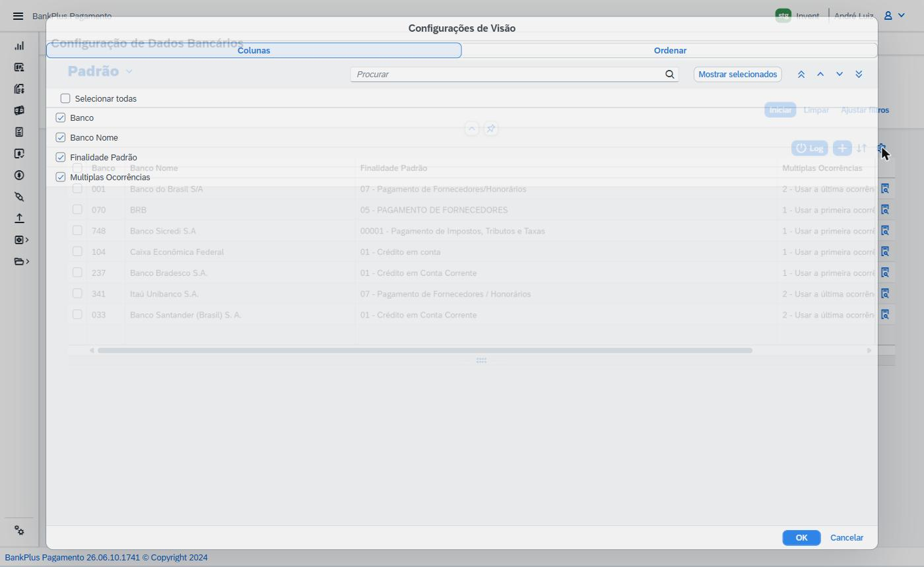
Task: Open details icon for Banco Santander row
Action: pos(885,315)
